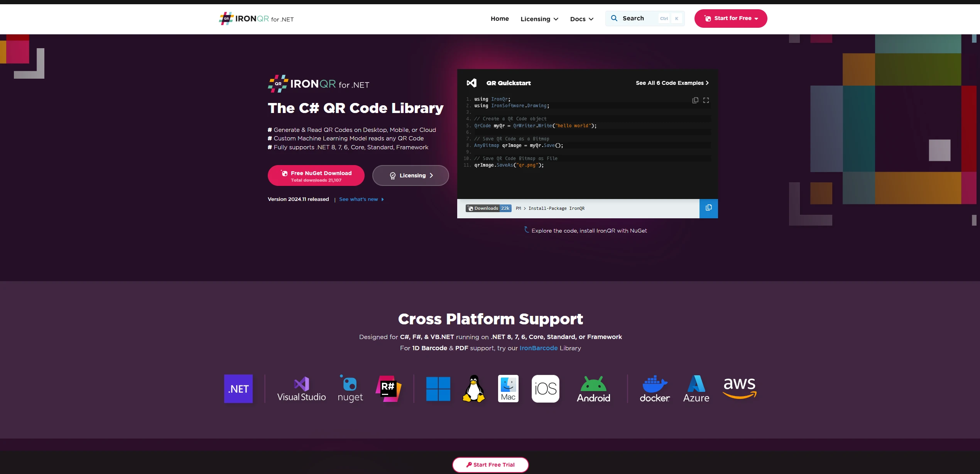Click the Windows logo icon
The width and height of the screenshot is (980, 474).
click(x=438, y=389)
